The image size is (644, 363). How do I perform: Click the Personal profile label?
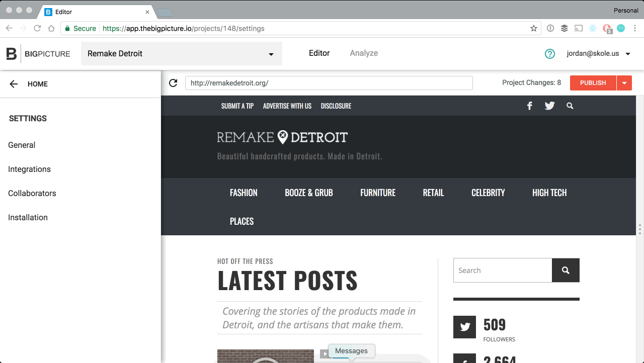tap(626, 11)
